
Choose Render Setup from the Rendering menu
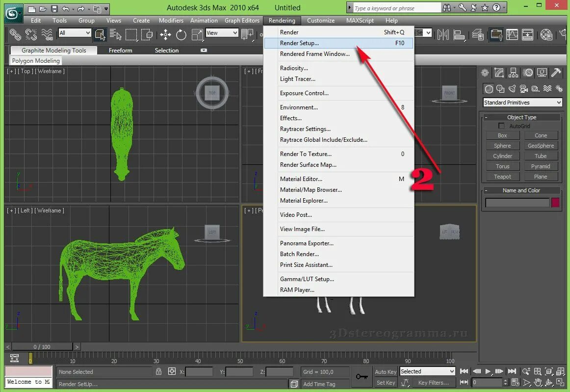pos(338,43)
